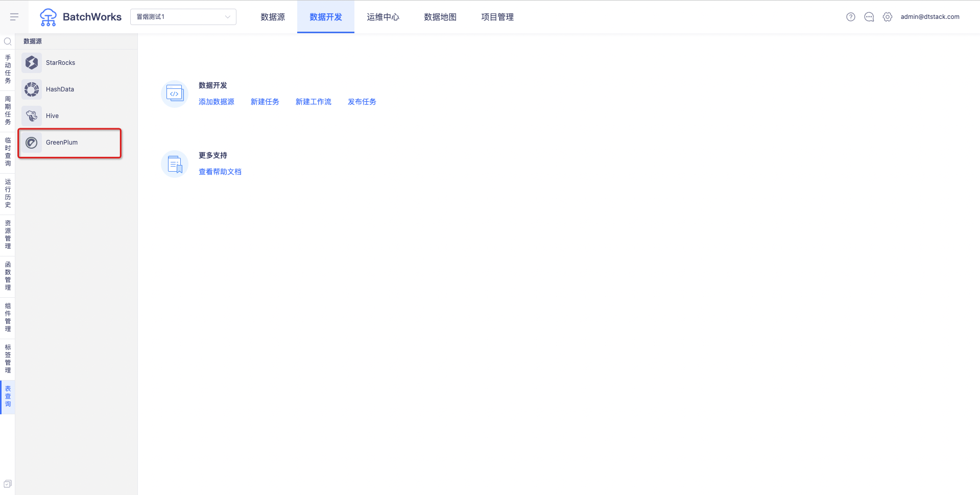Open the 查看帮助文档 link
980x495 pixels.
tap(220, 172)
